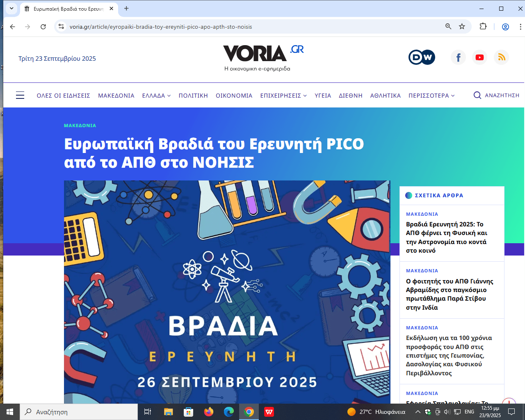This screenshot has width=525, height=420.
Task: Click the green ΜΑΚΕΔΟΝΙΑ category label above headline
Action: click(80, 126)
